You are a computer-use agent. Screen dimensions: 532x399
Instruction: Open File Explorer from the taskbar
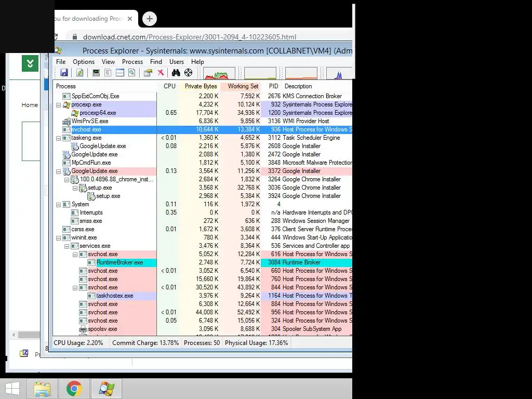pyautogui.click(x=42, y=389)
